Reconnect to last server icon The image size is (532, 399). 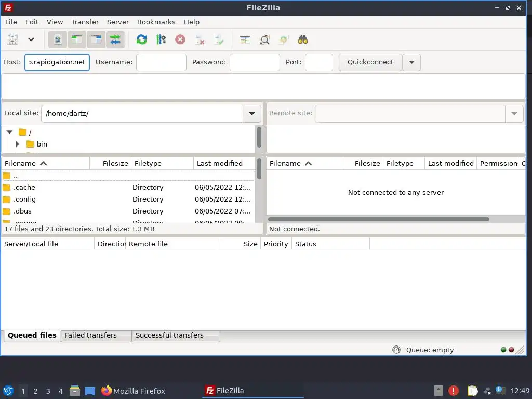pyautogui.click(x=219, y=40)
